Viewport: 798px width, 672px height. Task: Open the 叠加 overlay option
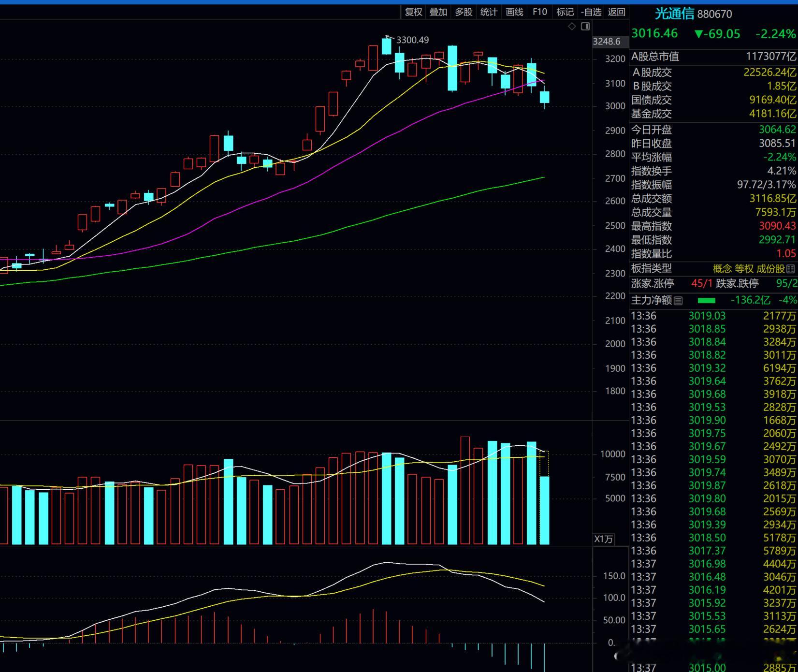pyautogui.click(x=438, y=12)
